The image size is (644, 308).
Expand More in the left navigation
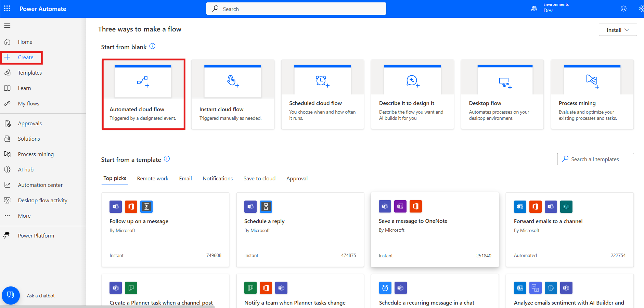click(x=24, y=216)
